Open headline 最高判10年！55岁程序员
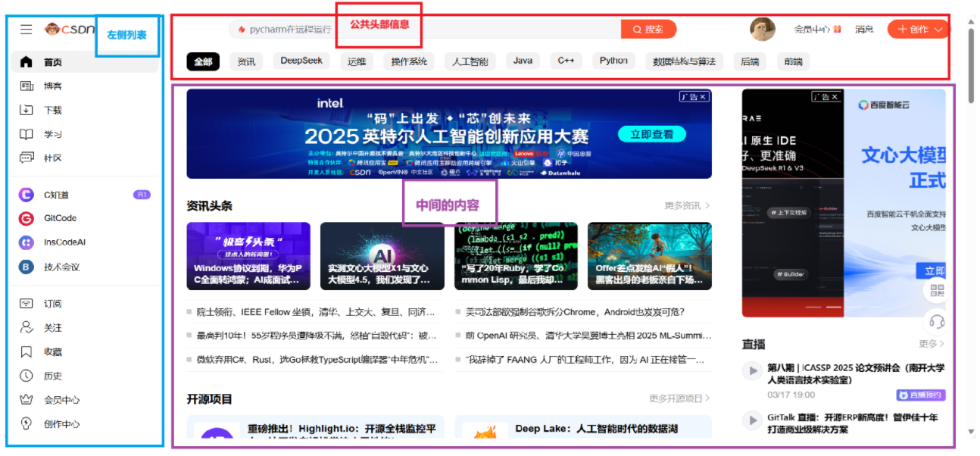 [x=316, y=336]
